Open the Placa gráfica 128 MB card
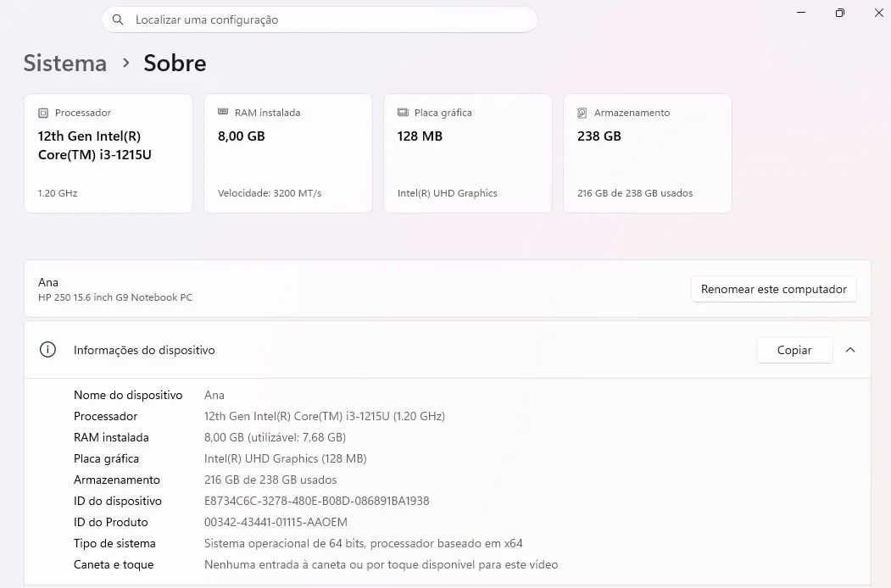Image resolution: width=891 pixels, height=588 pixels. point(468,153)
